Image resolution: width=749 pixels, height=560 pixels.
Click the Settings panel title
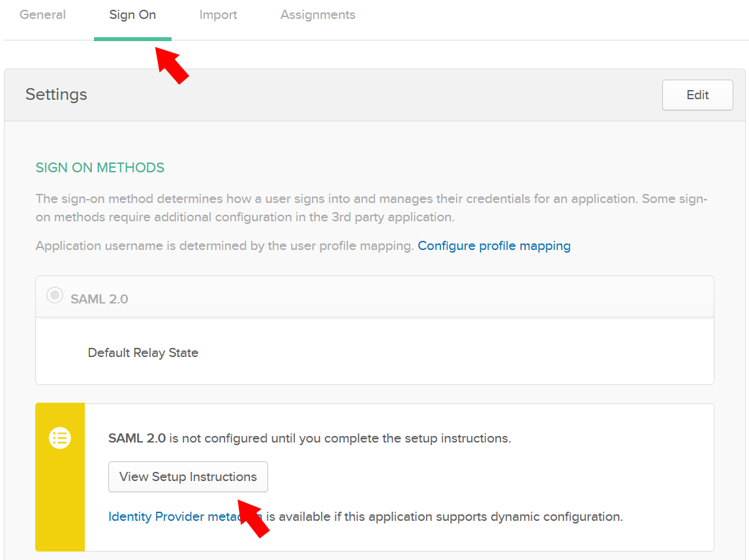(56, 95)
